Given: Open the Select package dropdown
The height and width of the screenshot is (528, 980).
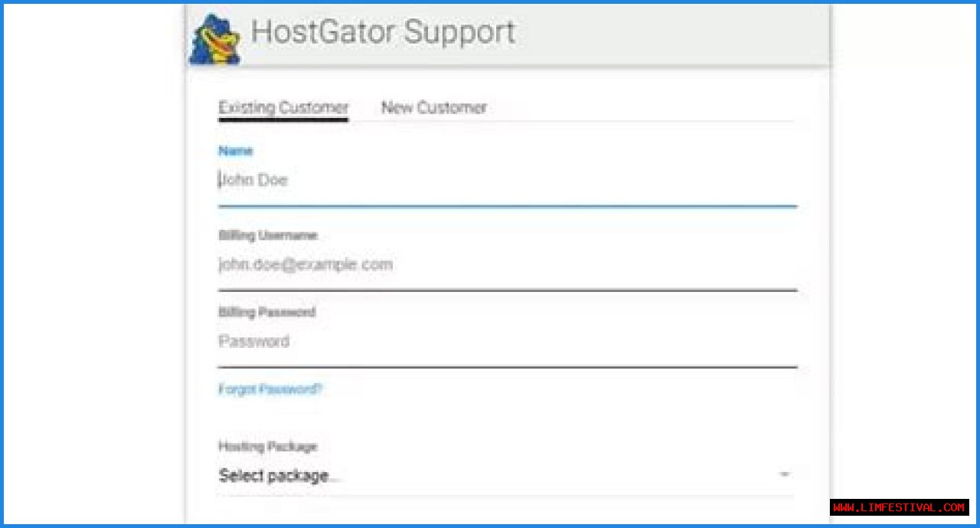Looking at the screenshot, I should 498,476.
